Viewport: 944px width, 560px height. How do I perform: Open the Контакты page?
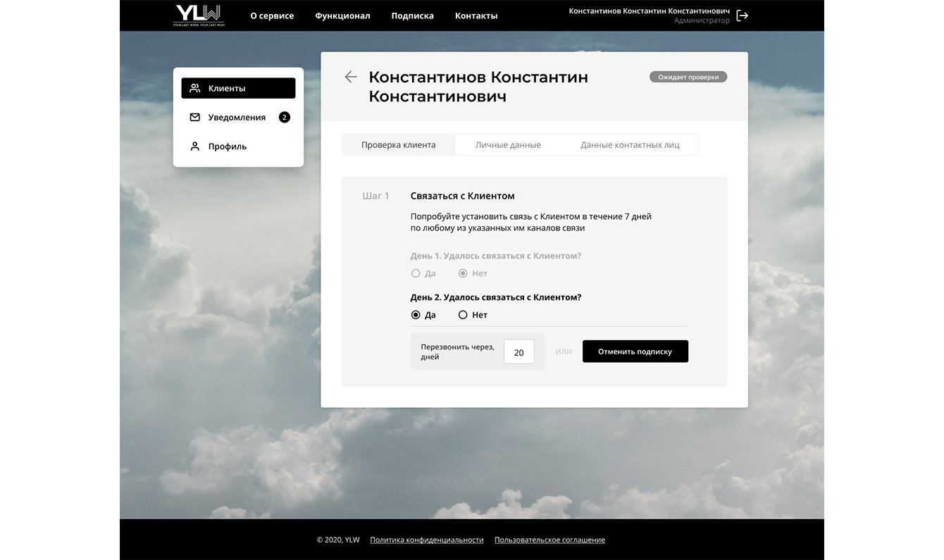[x=476, y=15]
